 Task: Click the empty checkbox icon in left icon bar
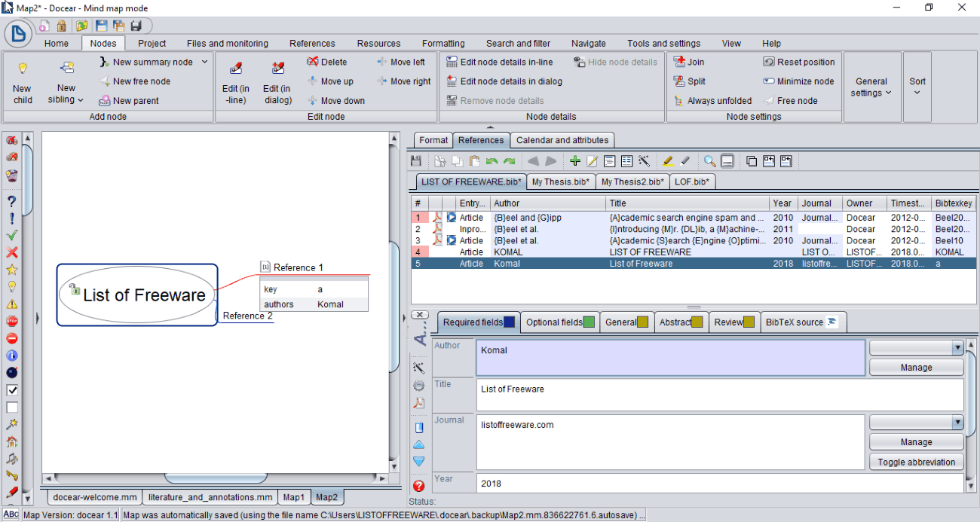12,408
